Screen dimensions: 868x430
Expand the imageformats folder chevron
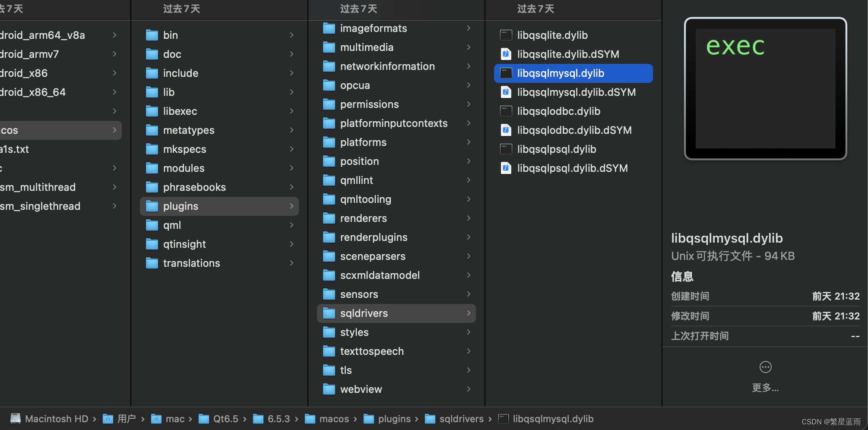coord(469,28)
